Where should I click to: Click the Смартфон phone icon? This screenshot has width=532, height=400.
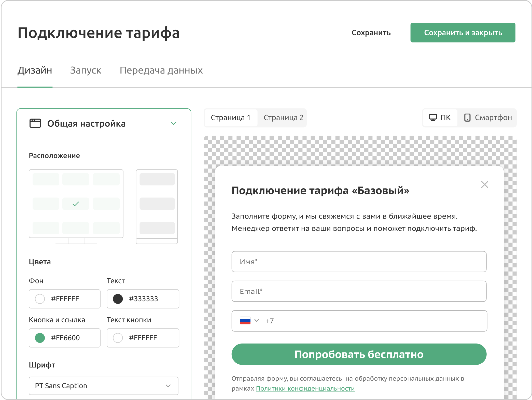click(467, 118)
